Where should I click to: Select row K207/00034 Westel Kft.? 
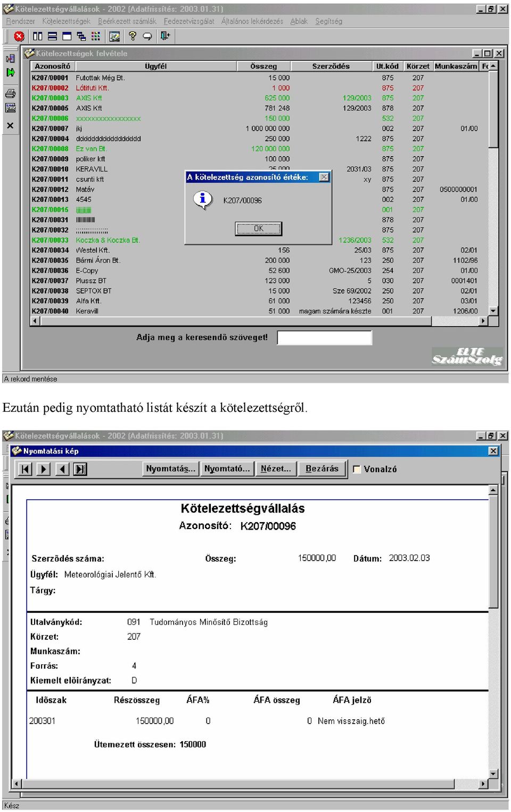tap(260, 250)
